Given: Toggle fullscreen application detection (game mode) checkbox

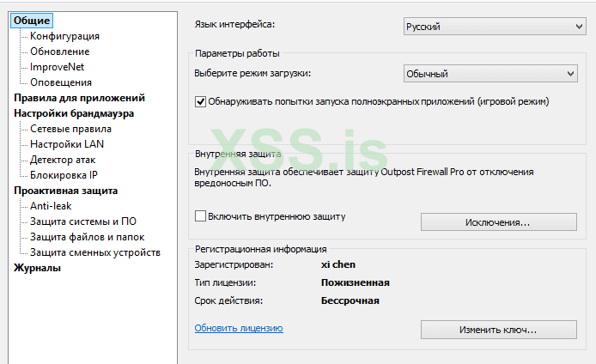Looking at the screenshot, I should click(x=201, y=101).
